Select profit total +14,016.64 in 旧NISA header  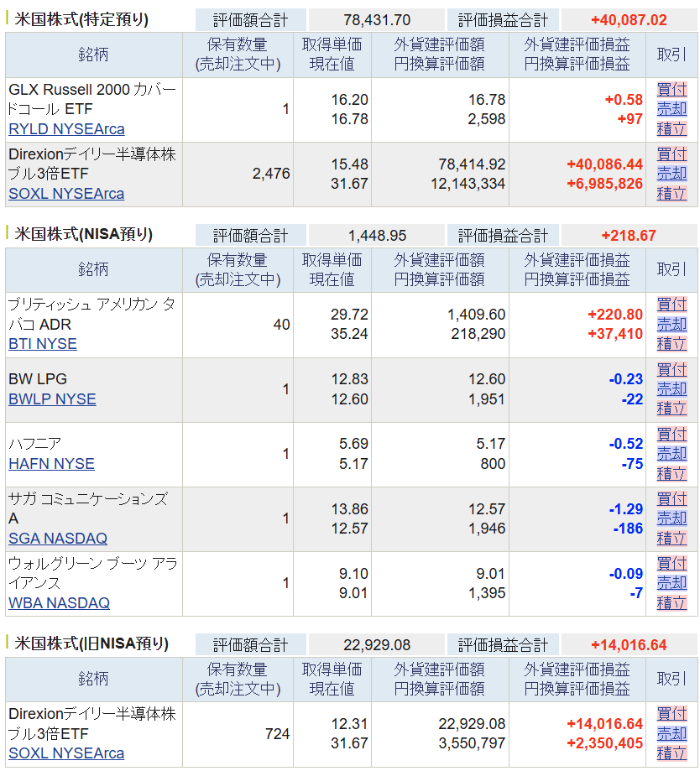tap(629, 645)
